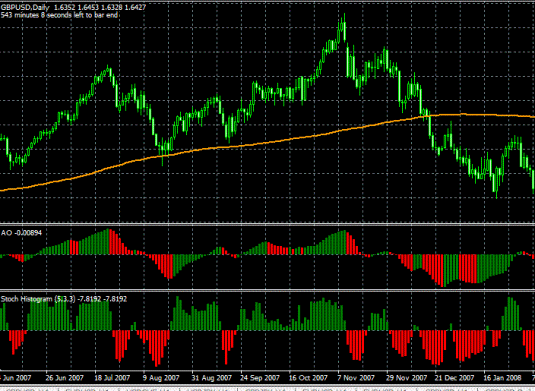Click the GBPUSD,Daily chart title
This screenshot has width=535, height=391.
point(25,7)
